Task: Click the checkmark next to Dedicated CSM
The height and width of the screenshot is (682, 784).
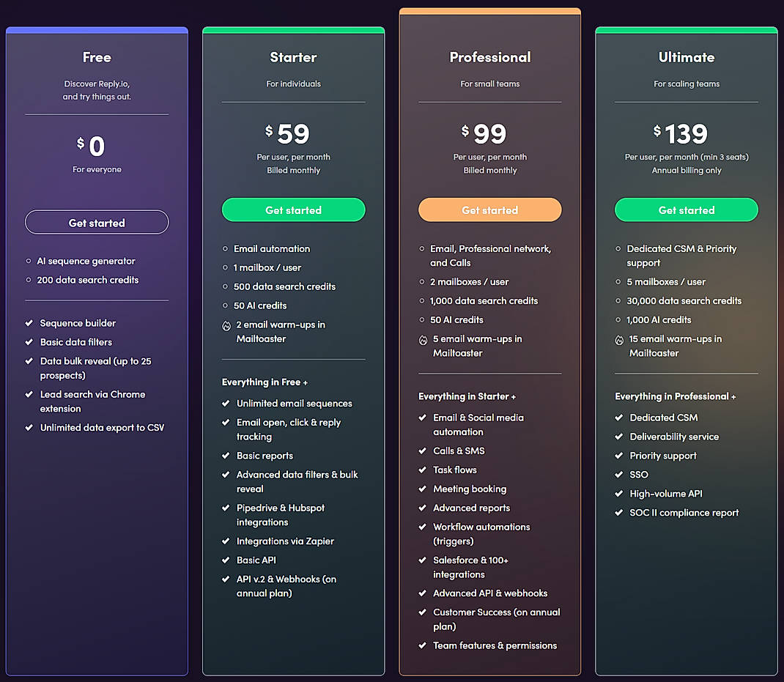Action: (619, 418)
